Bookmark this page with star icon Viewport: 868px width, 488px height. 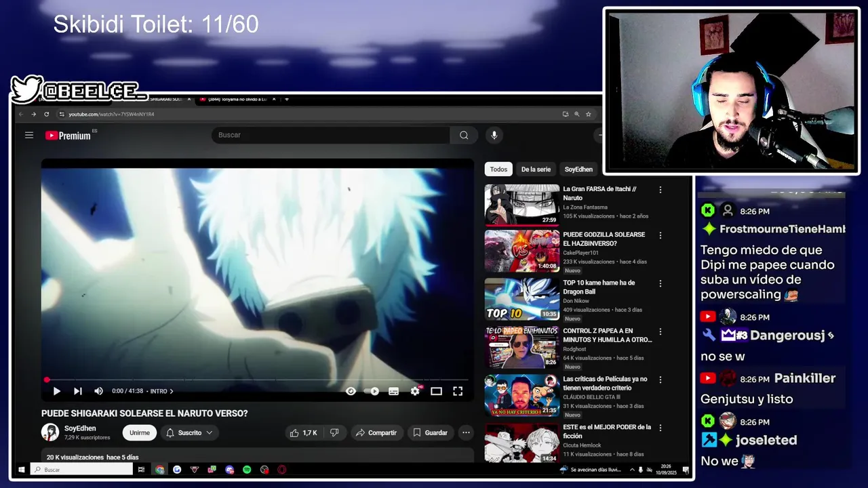tap(589, 114)
